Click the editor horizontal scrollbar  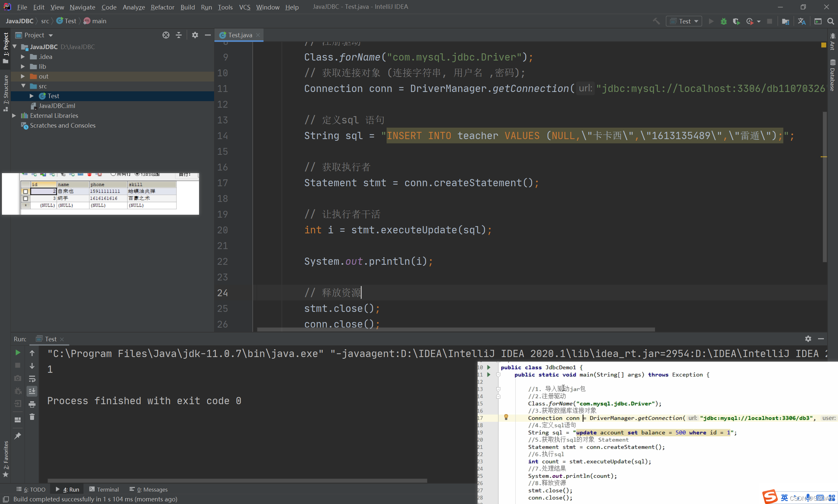click(x=456, y=330)
